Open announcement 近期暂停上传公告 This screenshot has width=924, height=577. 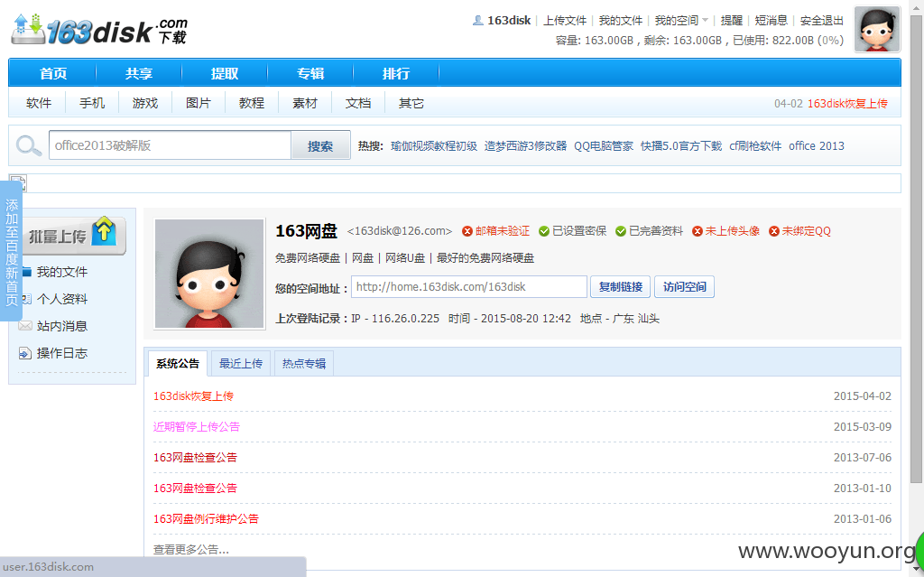click(196, 426)
